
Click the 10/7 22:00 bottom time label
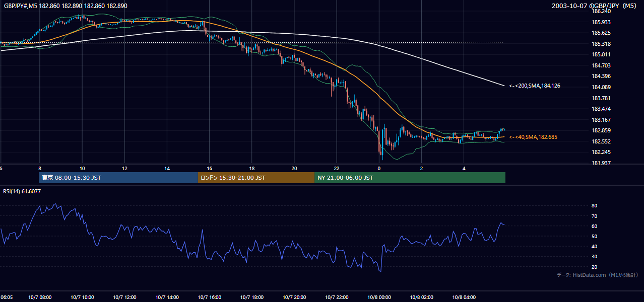(337, 297)
